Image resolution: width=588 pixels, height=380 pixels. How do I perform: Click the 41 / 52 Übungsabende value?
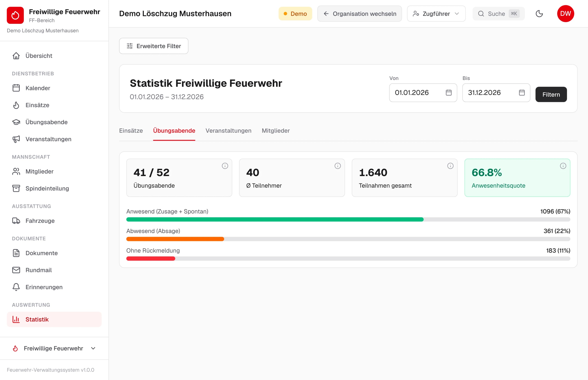(x=151, y=172)
